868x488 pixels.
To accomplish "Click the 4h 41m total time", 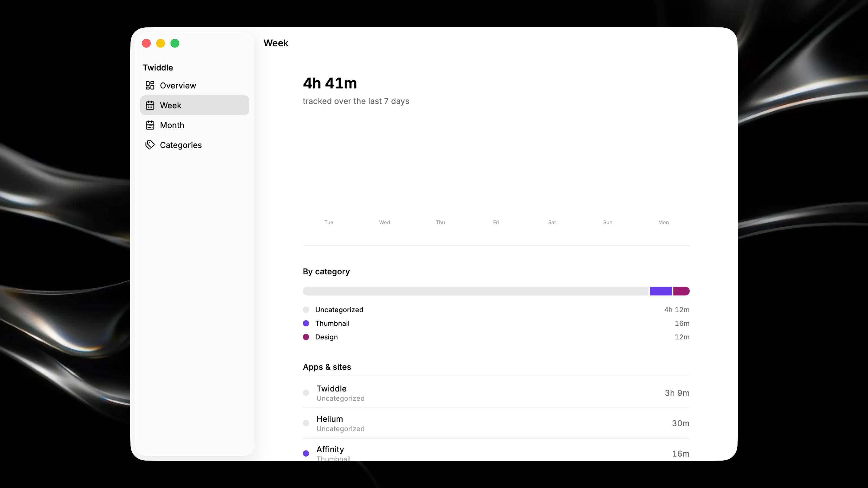I will [330, 83].
